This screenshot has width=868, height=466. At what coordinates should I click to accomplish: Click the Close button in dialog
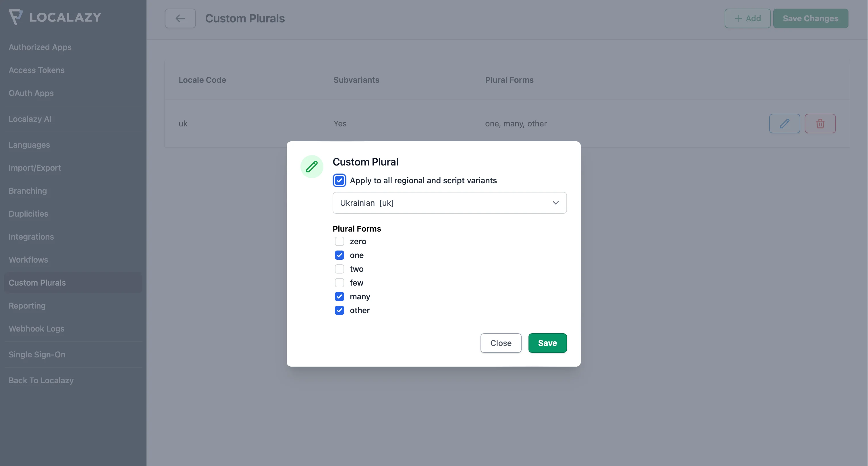tap(501, 343)
